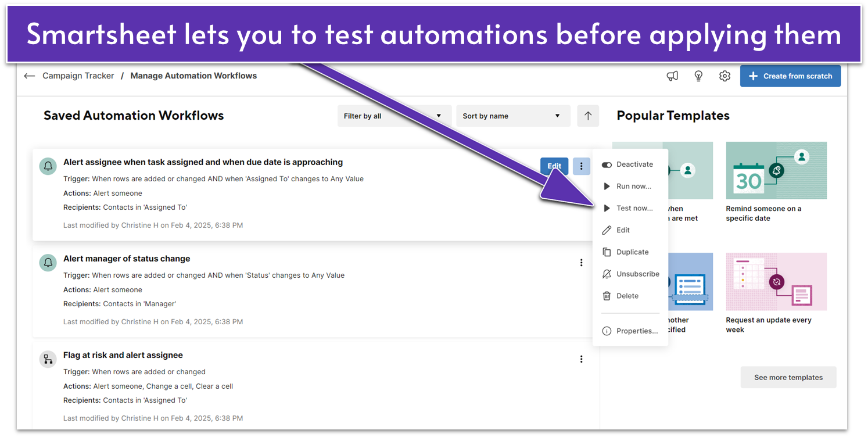Click the info icon beside Properties

click(x=607, y=331)
